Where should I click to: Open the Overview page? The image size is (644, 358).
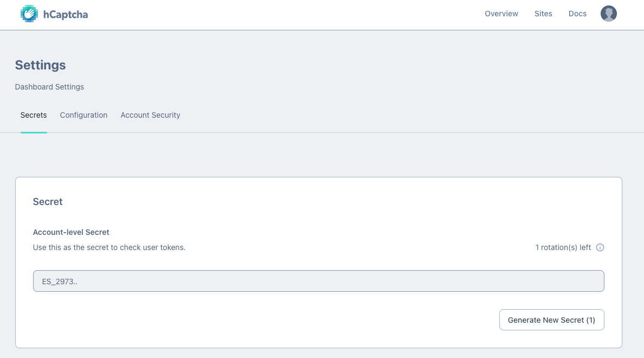501,14
